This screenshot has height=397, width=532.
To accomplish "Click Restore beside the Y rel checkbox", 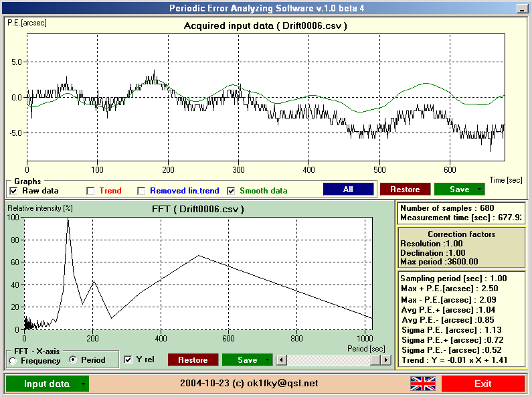I will point(193,360).
